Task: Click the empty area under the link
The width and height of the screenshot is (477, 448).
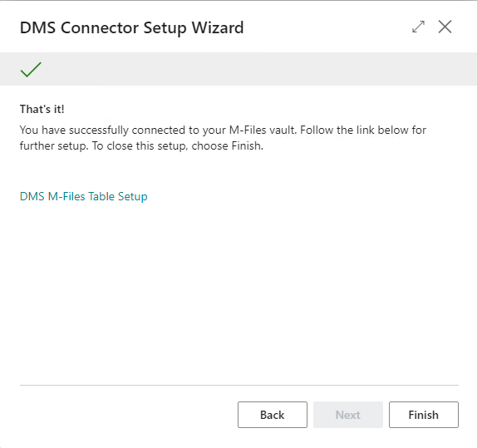Action: 238,289
